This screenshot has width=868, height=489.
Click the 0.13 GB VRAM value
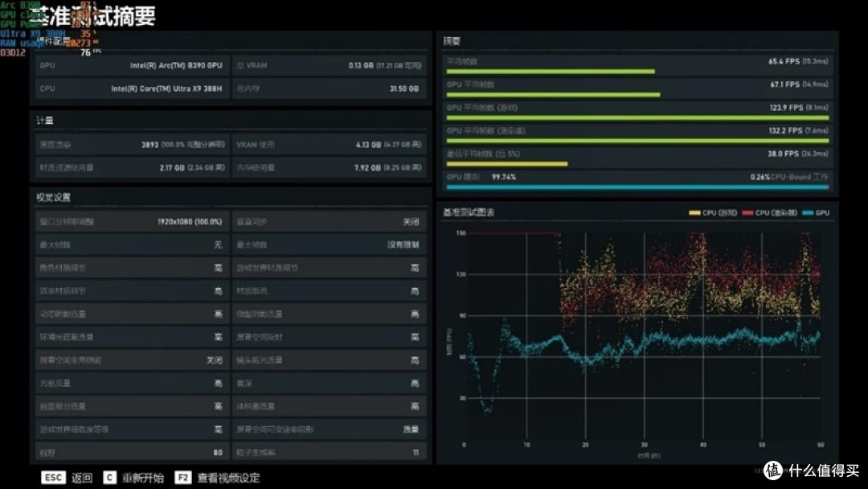[x=361, y=65]
